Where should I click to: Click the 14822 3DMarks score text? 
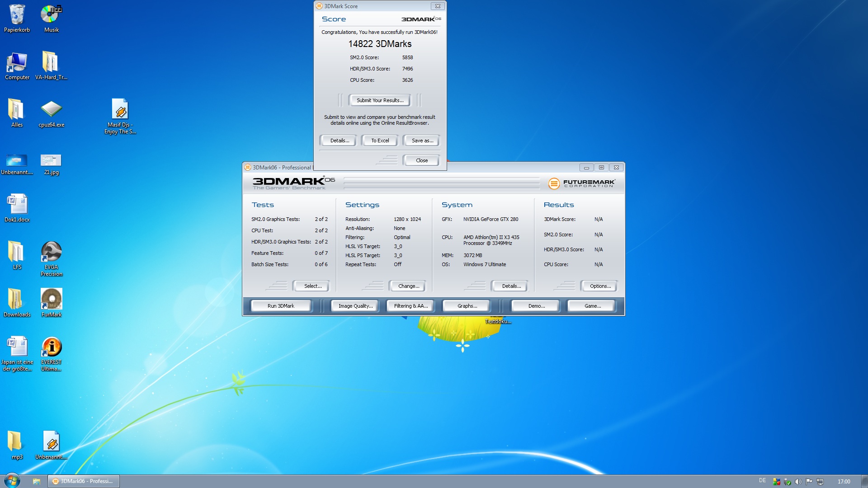click(380, 44)
